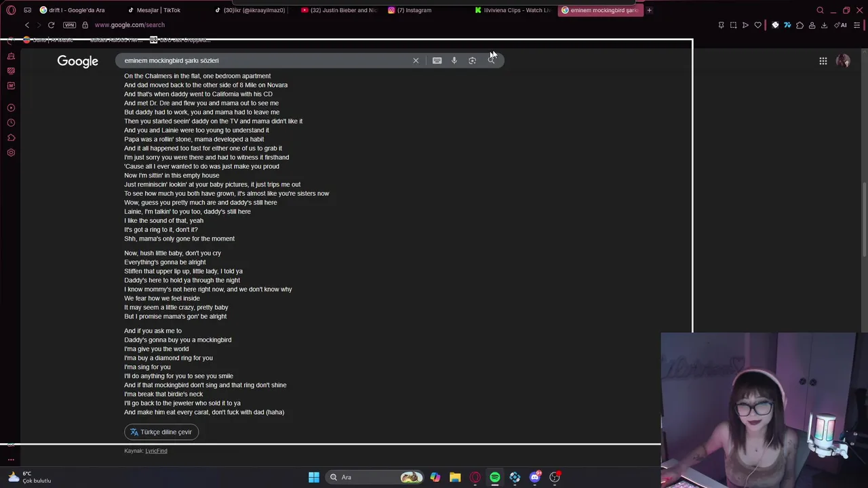Open OBS Studio from the taskbar

click(x=555, y=477)
